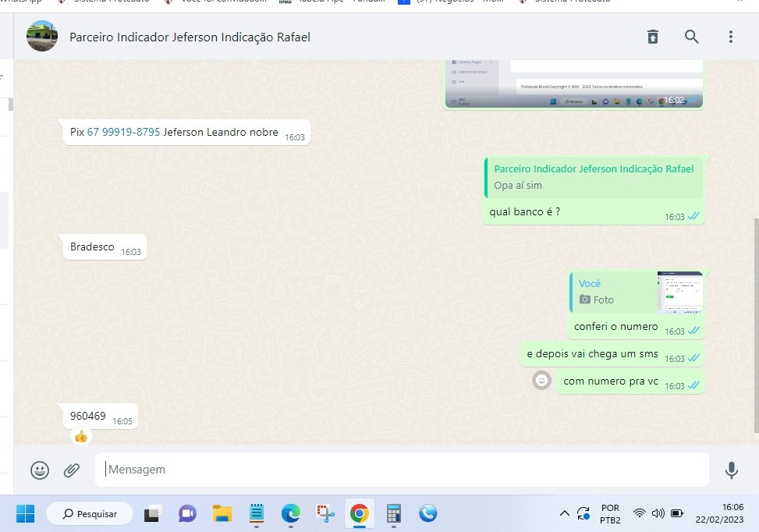Open the quoted photo thumbnail from Você
Image resolution: width=759 pixels, height=532 pixels.
679,292
